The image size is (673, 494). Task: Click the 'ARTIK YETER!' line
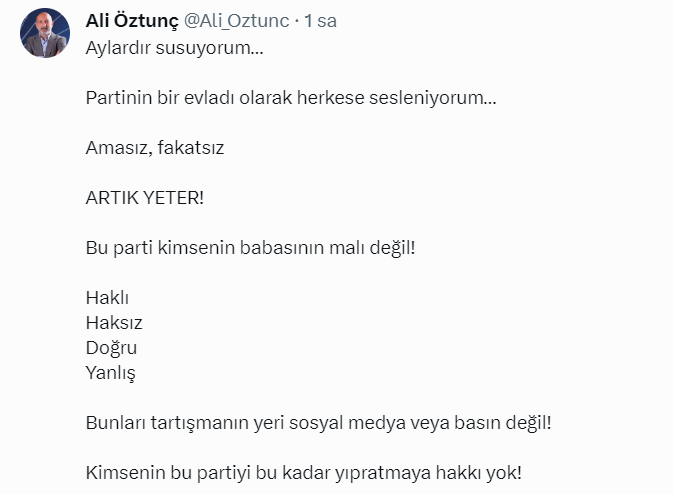coord(145,198)
